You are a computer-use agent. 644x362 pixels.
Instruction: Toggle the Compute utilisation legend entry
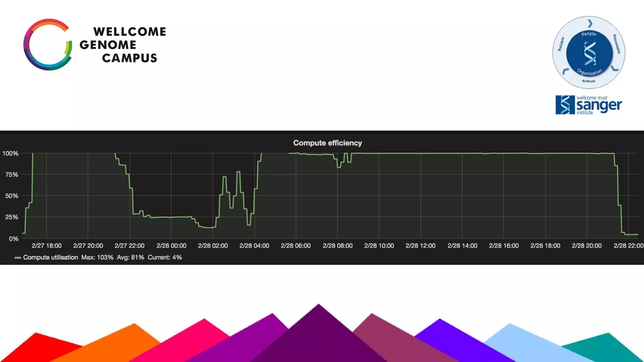[x=50, y=257]
